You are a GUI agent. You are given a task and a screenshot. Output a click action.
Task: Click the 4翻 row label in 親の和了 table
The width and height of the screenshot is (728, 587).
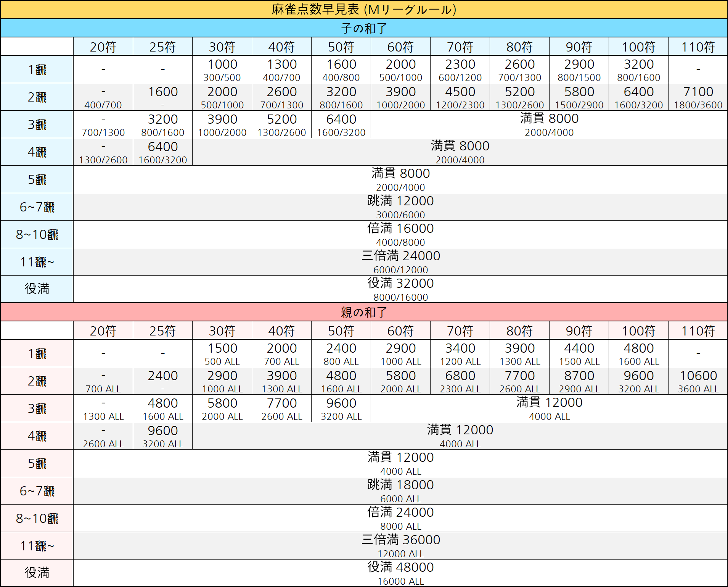click(37, 436)
